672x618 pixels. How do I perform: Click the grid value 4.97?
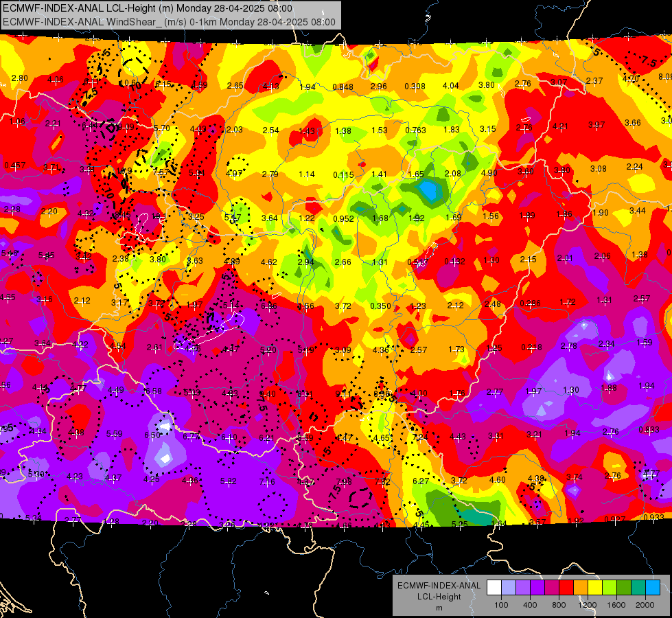233,174
